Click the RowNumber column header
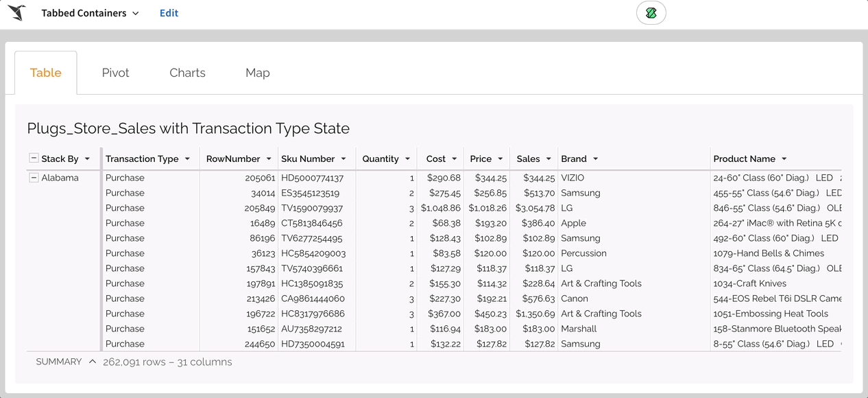The height and width of the screenshot is (398, 868). (x=233, y=159)
